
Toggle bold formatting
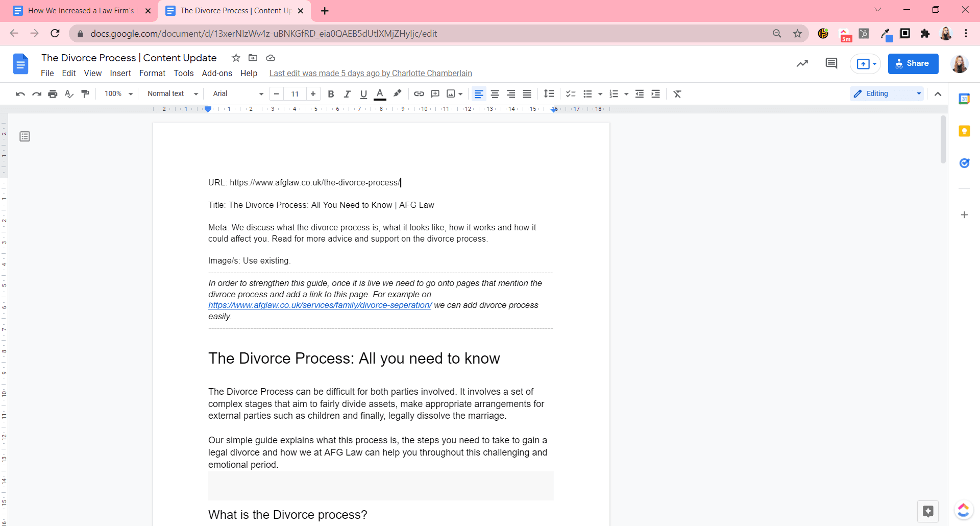point(331,94)
